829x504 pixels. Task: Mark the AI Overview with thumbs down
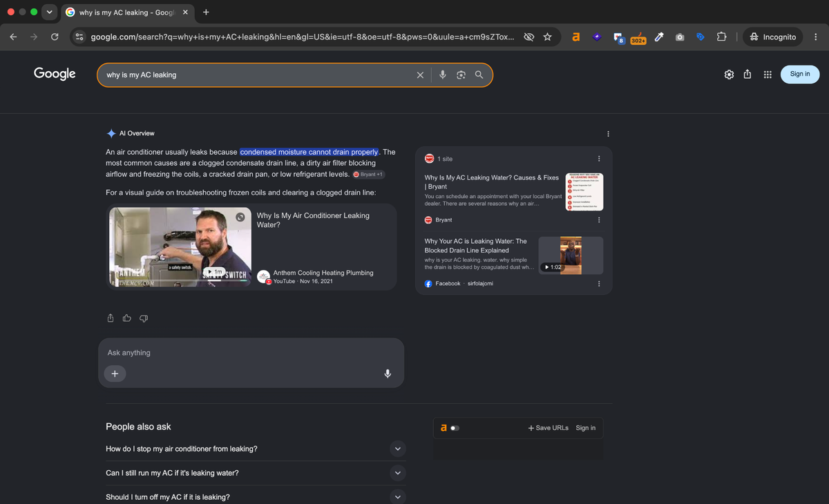[x=144, y=318]
